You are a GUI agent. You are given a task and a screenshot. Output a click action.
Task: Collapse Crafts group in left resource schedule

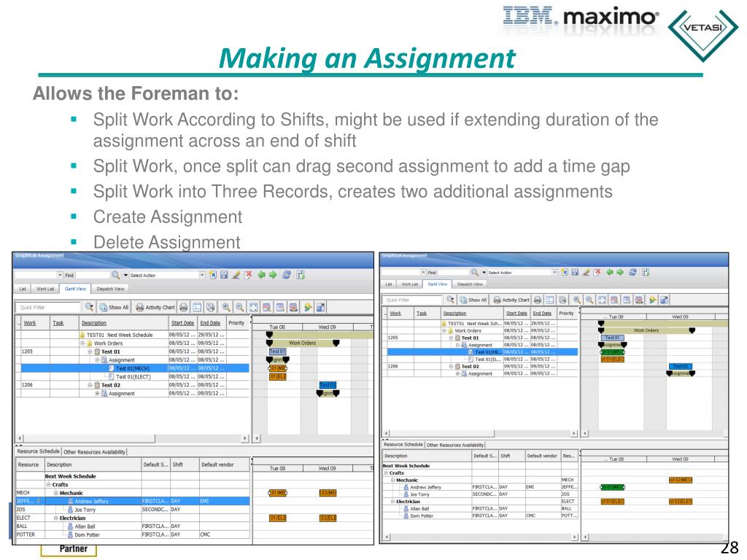[48, 485]
